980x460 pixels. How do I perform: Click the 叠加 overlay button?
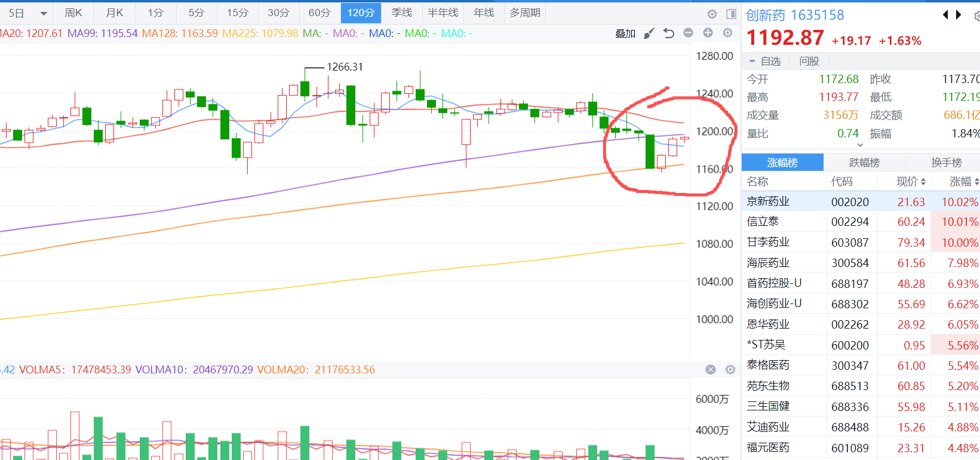tap(625, 33)
